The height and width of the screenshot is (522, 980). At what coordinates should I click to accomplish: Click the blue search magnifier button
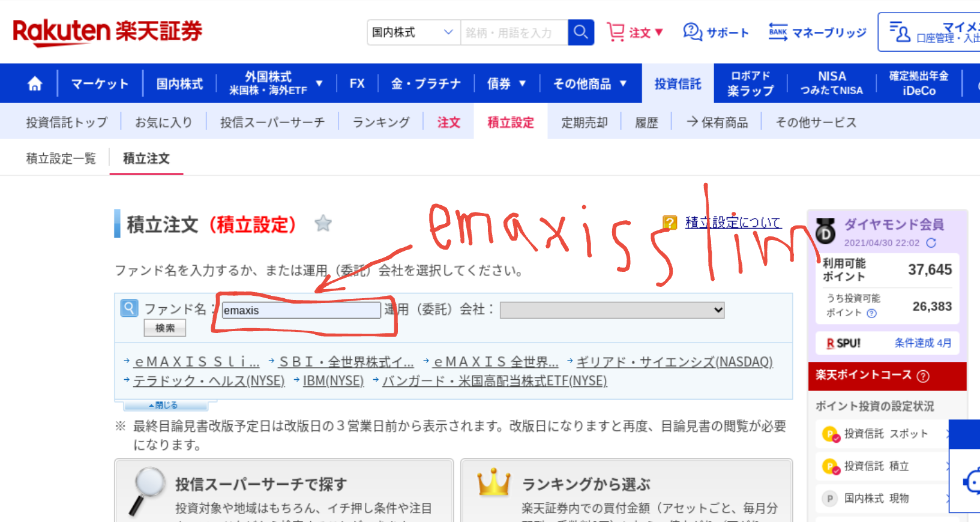(580, 32)
